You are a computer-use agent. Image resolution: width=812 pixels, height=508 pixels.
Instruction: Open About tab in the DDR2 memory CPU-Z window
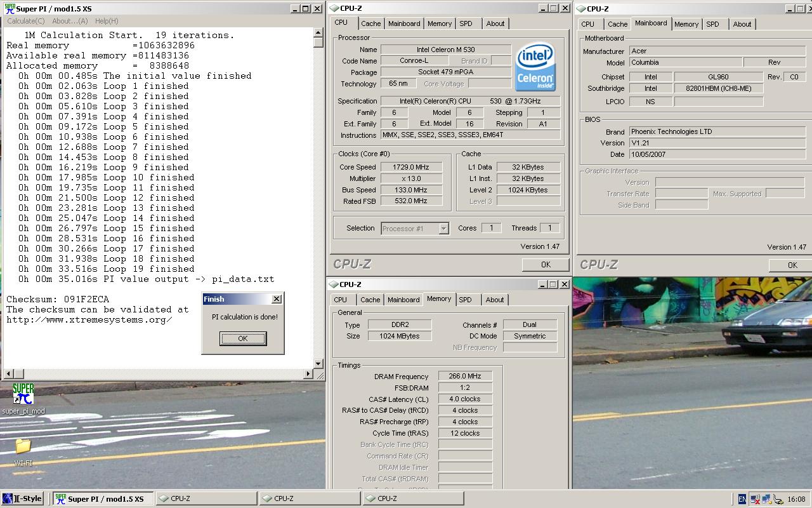tap(495, 300)
